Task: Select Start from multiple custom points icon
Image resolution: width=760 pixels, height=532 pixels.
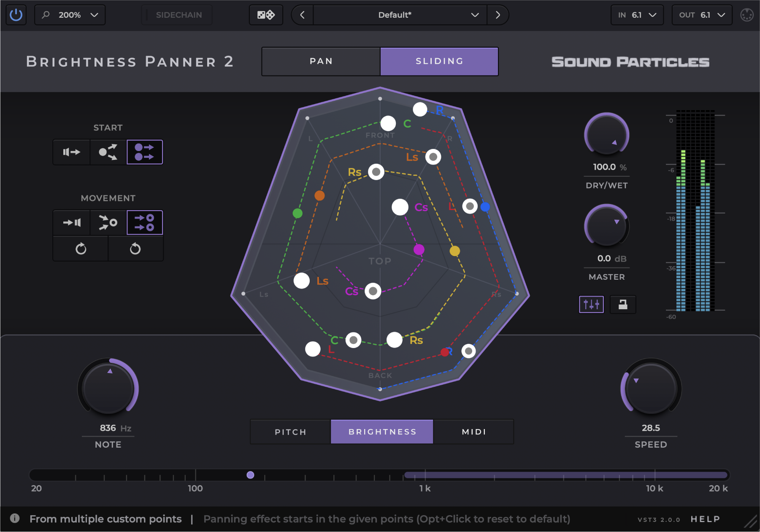Action: pos(145,152)
